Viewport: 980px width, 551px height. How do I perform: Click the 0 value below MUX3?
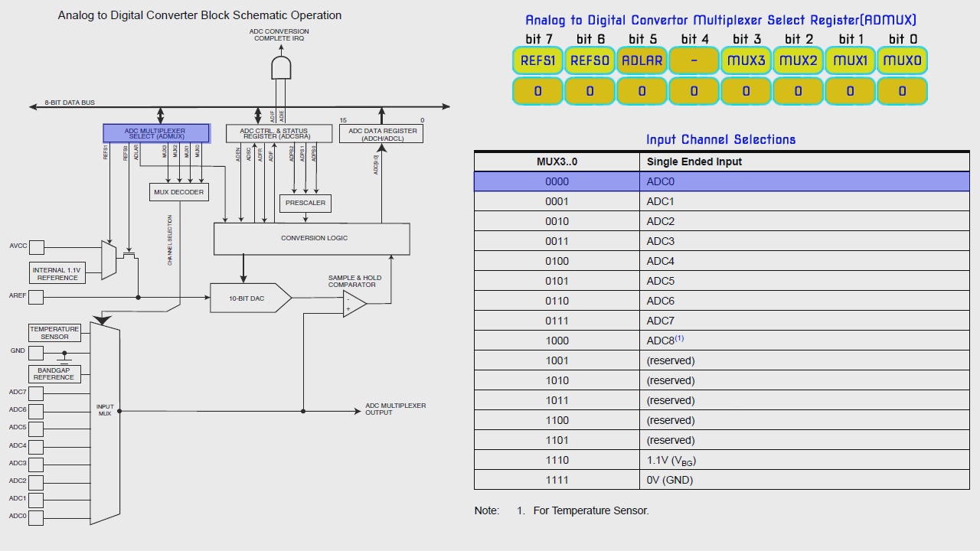(x=746, y=91)
